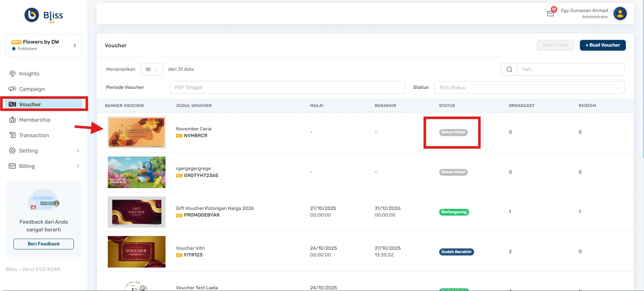Click the Billing card icon
This screenshot has height=291, width=644.
pyautogui.click(x=12, y=166)
